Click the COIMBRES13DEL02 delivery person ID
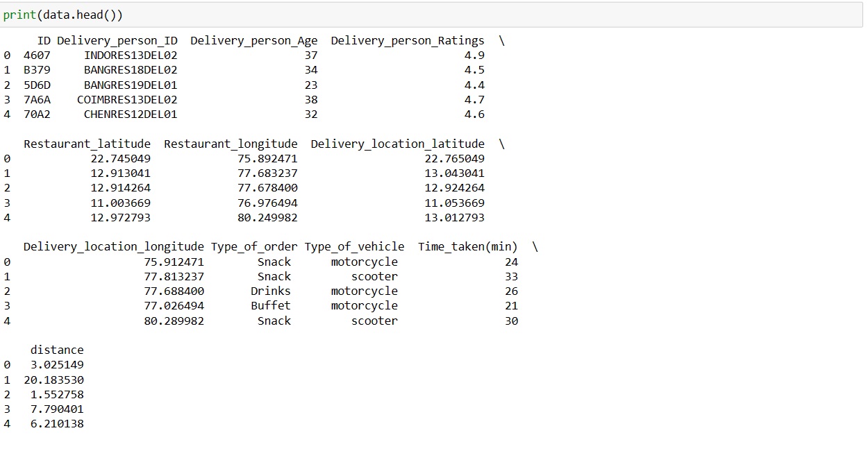Viewport: 868px width, 451px height. click(127, 100)
